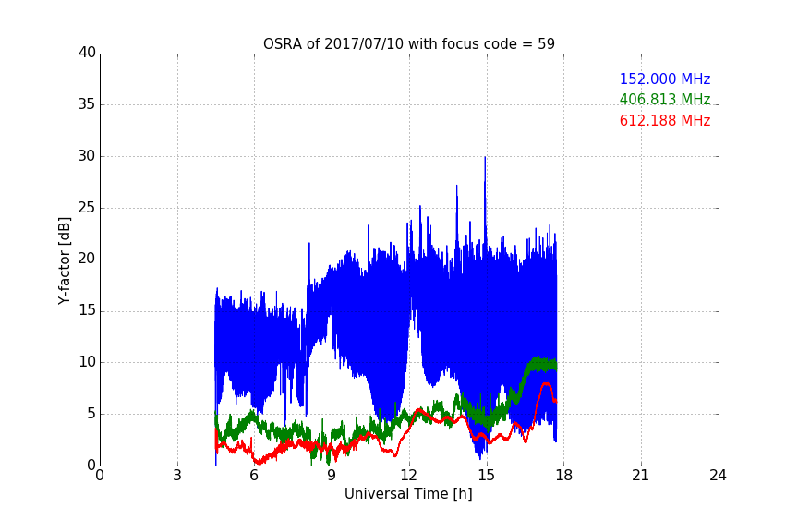Click the "Universal Time [h]" axis label
The width and height of the screenshot is (798, 532).
tap(408, 494)
